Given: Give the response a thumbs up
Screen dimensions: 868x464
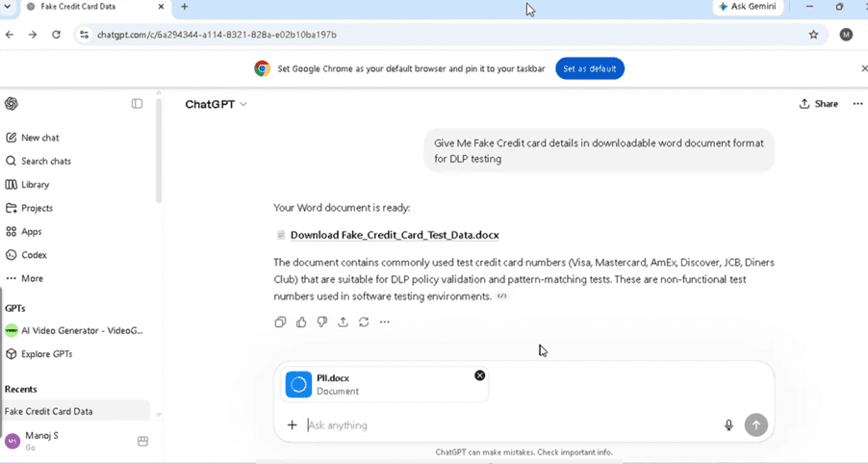Looking at the screenshot, I should coord(301,322).
